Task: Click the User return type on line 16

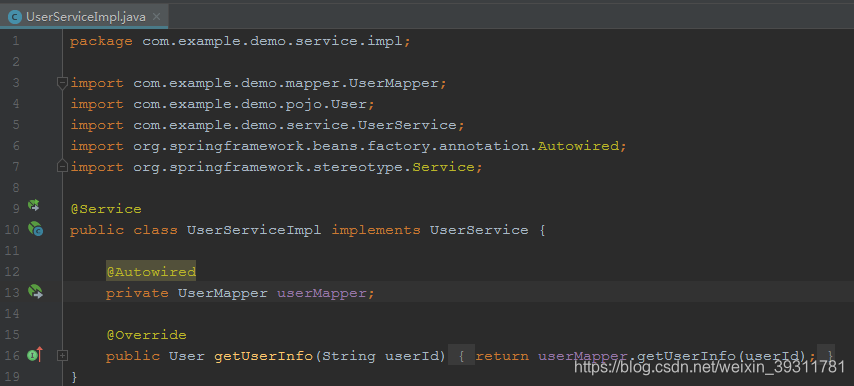Action: tap(187, 356)
